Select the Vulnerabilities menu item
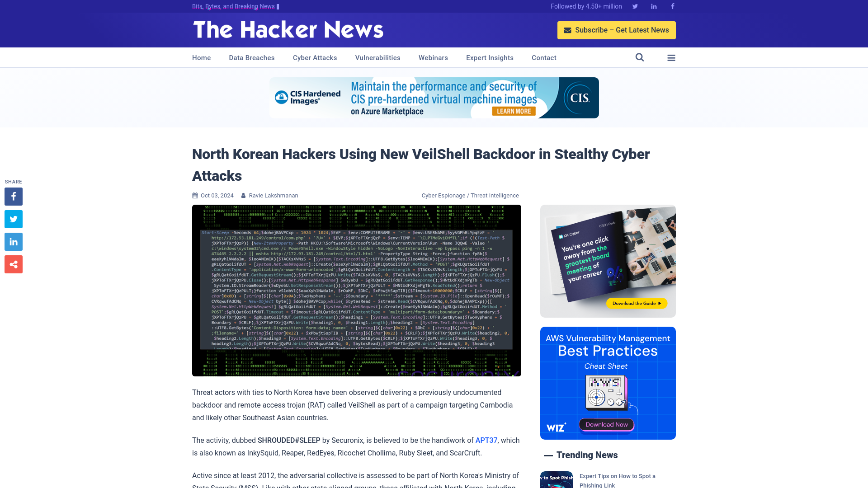Screen dimensions: 868x488 point(377,57)
